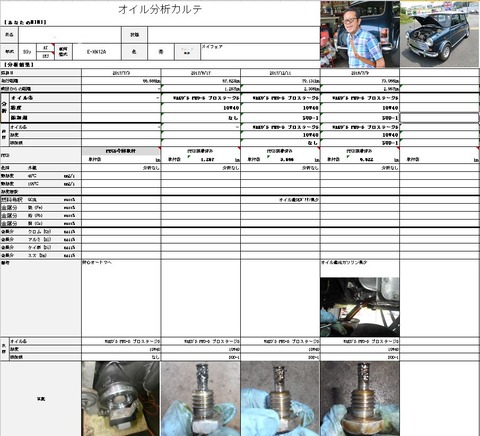Select the model code cell E-XN12A
Viewport: 480px width, 436px height.
click(97, 52)
